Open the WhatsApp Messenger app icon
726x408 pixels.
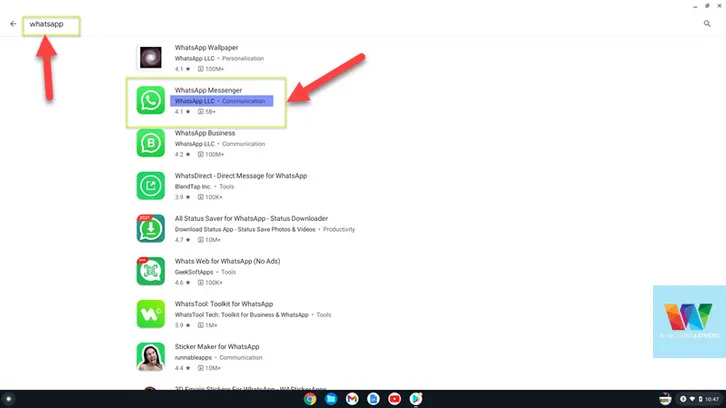150,100
